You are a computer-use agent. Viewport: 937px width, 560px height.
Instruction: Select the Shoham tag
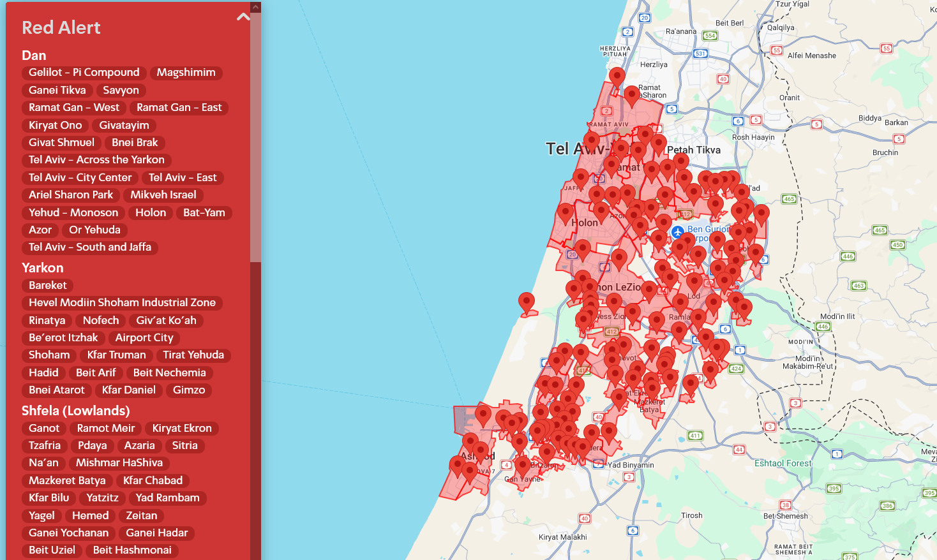(49, 355)
